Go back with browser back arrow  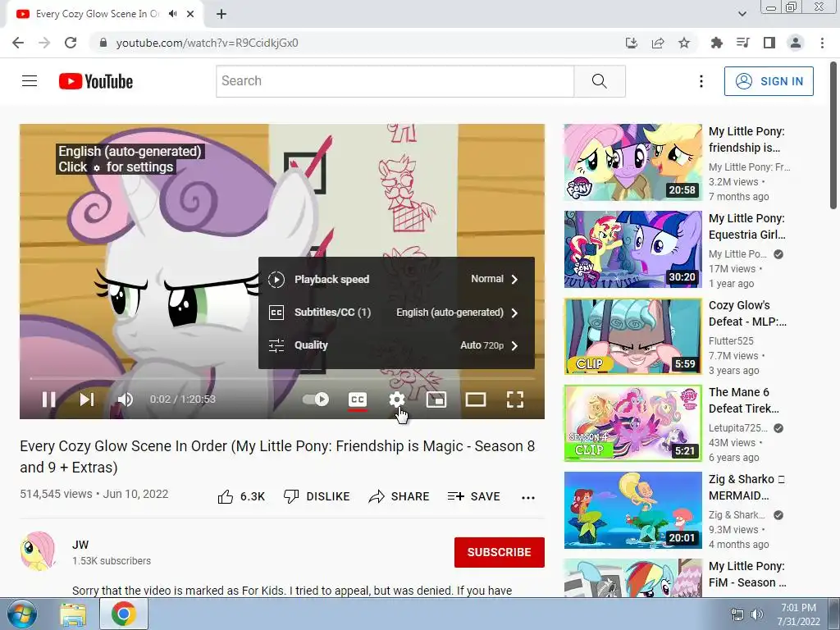18,43
